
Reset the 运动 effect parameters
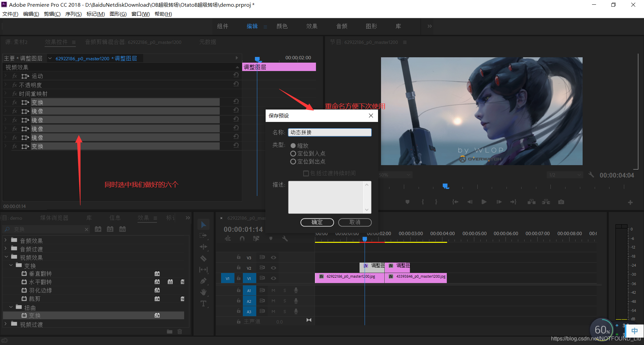click(236, 75)
